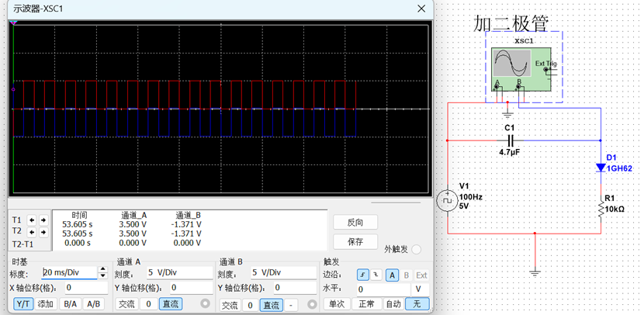Set trigger mode to 正常 (normal)
This screenshot has width=644, height=315.
366,304
